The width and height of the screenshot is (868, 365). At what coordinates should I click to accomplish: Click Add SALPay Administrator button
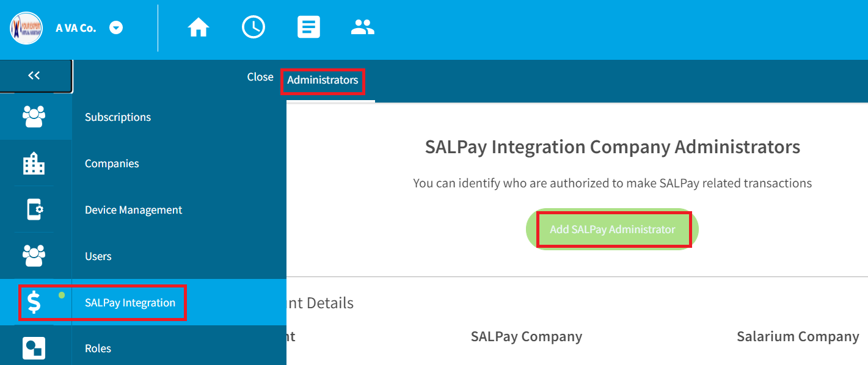(x=613, y=229)
